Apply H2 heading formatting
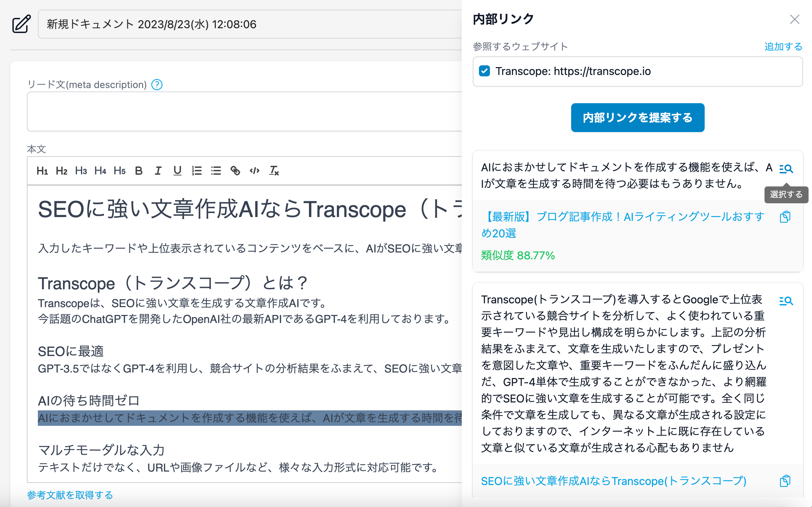 click(x=62, y=171)
